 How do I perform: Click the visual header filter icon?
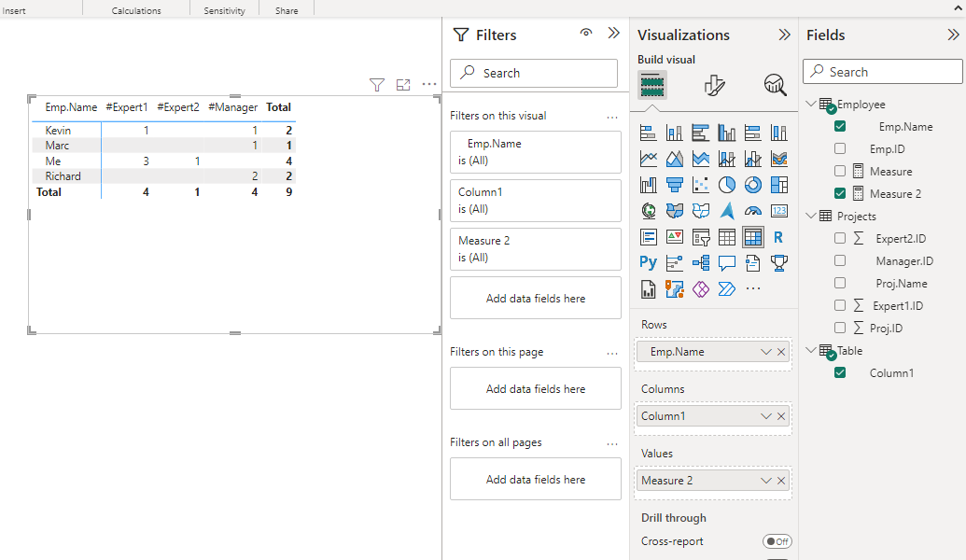pos(377,85)
